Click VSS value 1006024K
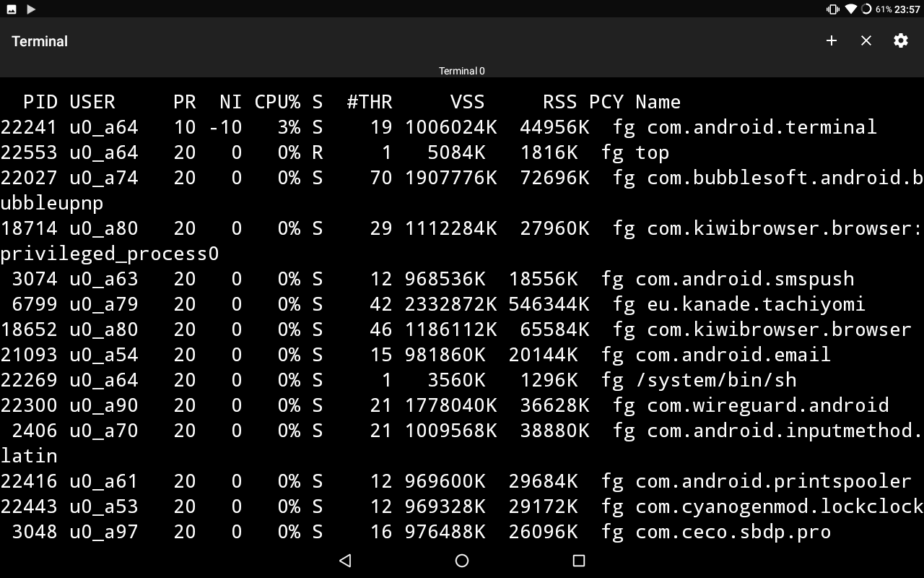The width and height of the screenshot is (924, 578). tap(450, 127)
